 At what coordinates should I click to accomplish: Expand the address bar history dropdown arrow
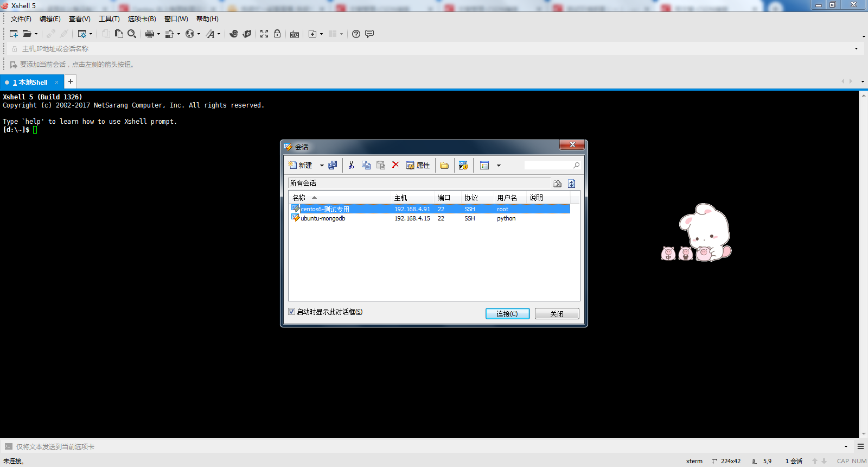[x=857, y=49]
